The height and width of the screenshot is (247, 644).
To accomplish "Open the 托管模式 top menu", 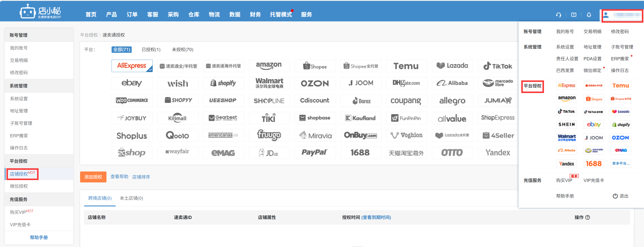I will (281, 15).
